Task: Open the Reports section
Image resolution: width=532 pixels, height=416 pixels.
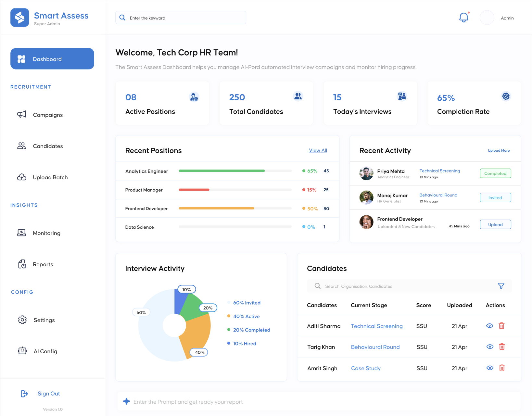Action: pos(43,264)
